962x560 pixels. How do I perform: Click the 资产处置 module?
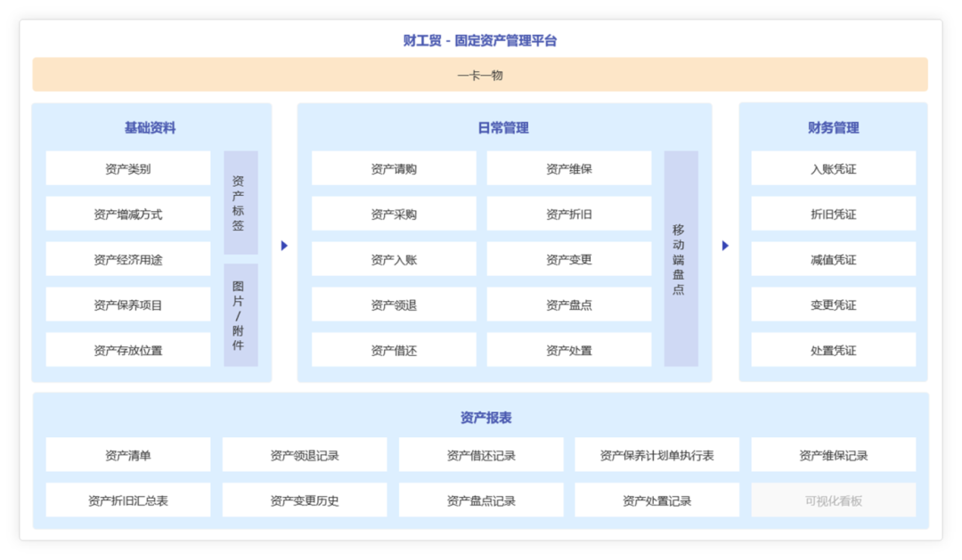tap(567, 349)
